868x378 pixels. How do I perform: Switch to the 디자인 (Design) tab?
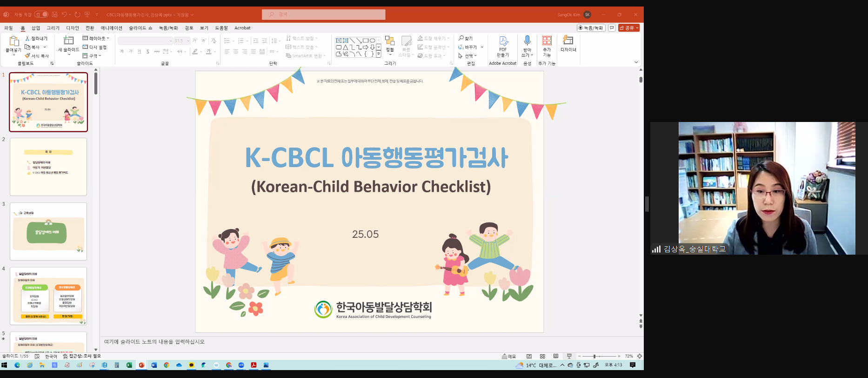point(73,28)
